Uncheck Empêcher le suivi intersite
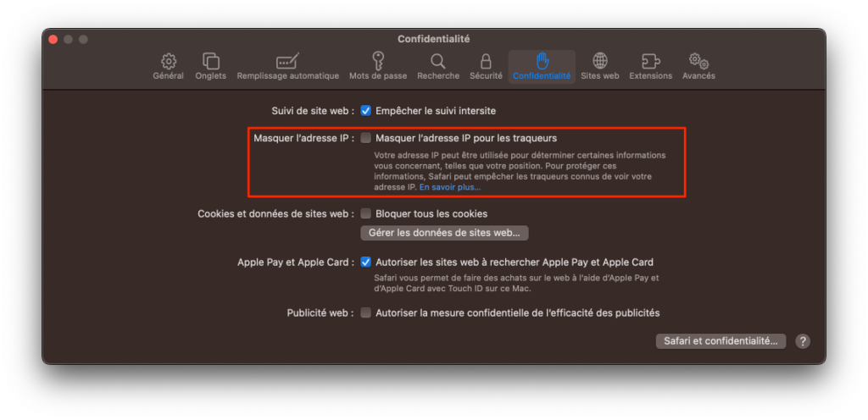 (x=366, y=111)
